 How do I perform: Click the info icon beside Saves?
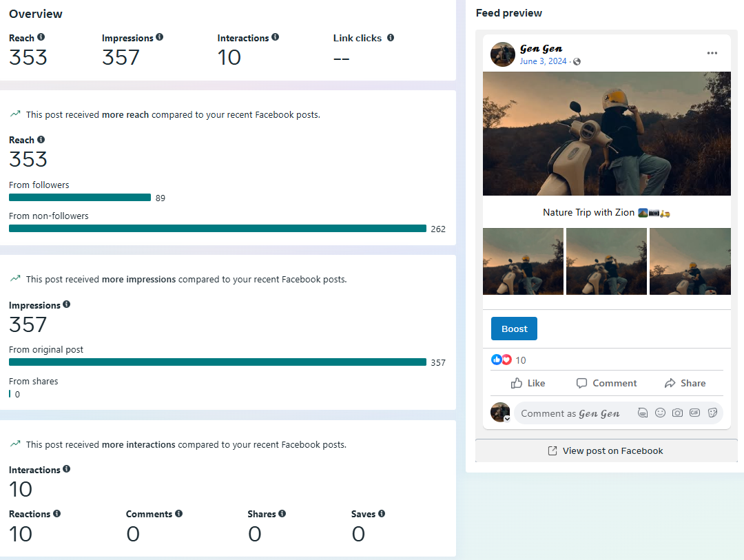tap(382, 514)
